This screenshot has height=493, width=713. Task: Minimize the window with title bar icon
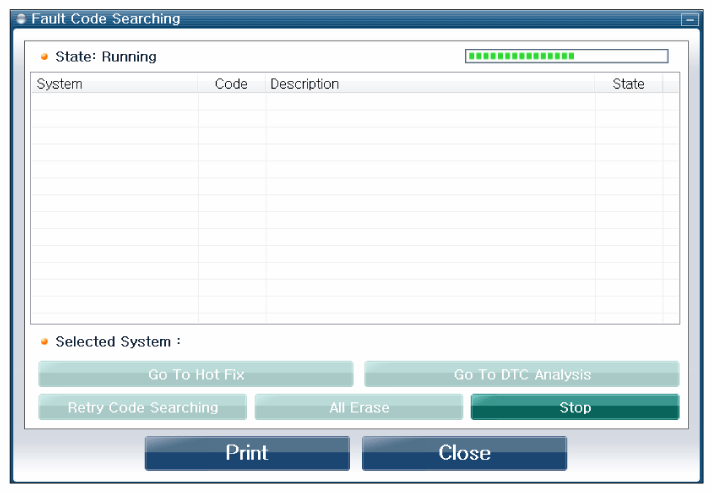[690, 20]
